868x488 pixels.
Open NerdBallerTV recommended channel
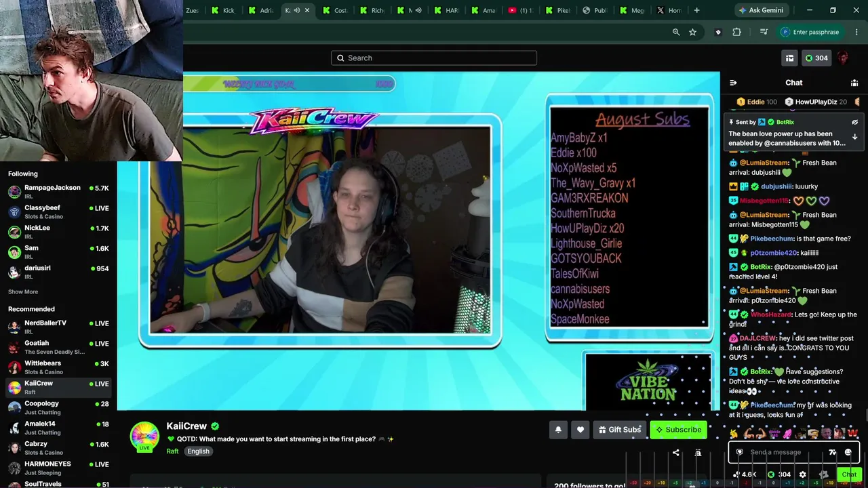tap(58, 327)
